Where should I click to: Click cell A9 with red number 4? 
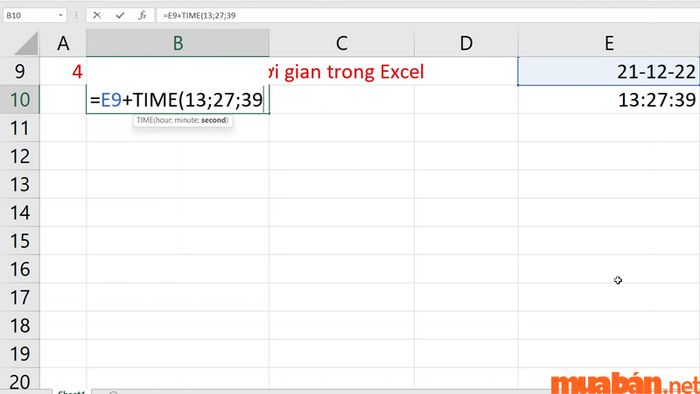coord(63,71)
